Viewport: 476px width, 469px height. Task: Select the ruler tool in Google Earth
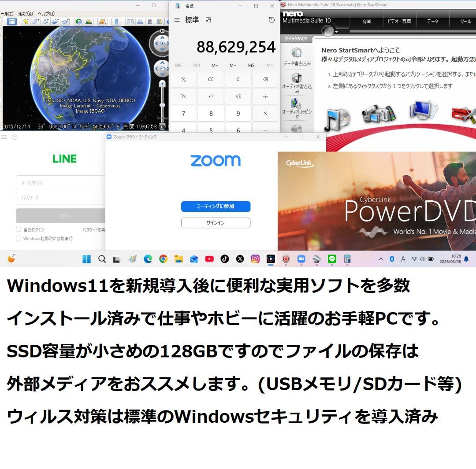pos(116,22)
